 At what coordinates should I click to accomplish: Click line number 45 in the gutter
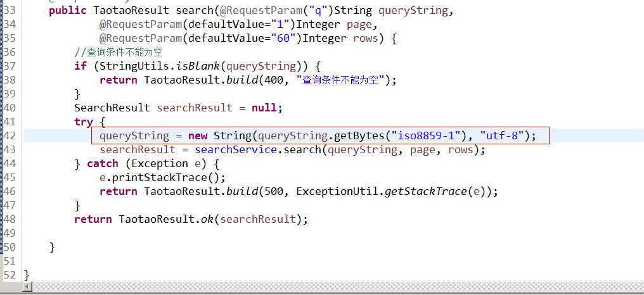[x=10, y=178]
